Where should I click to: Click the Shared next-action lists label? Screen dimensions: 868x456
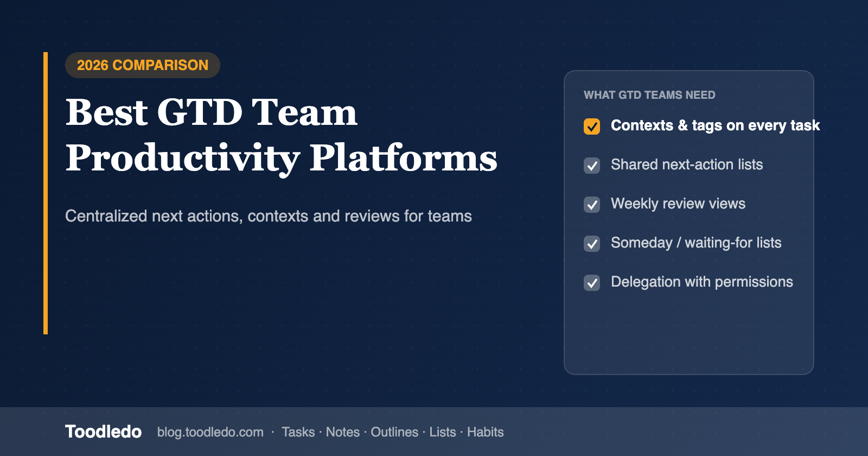[x=687, y=164]
